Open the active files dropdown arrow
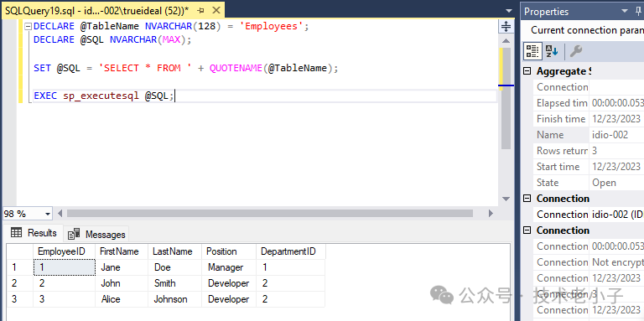This screenshot has height=321, width=644. (509, 11)
